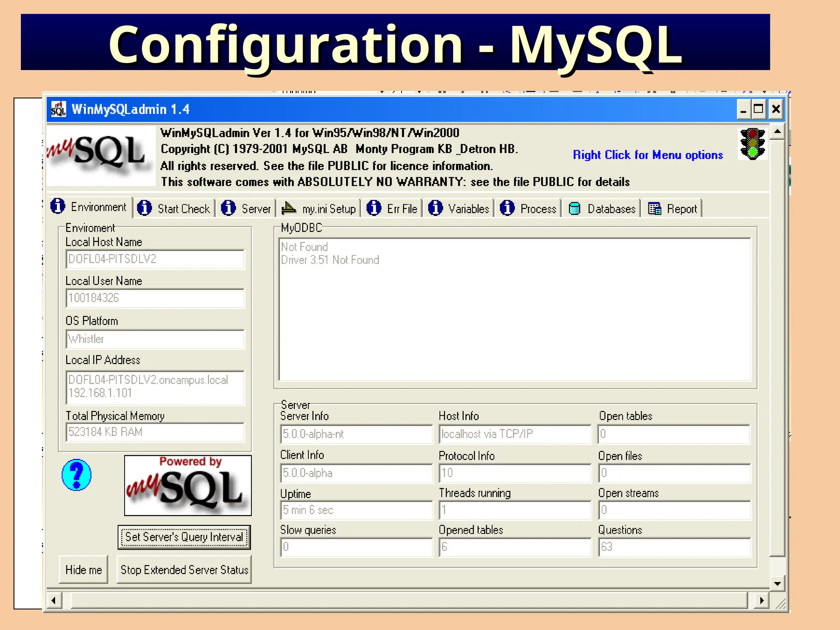Open the Databases tab
This screenshot has height=630, width=840.
pos(603,208)
